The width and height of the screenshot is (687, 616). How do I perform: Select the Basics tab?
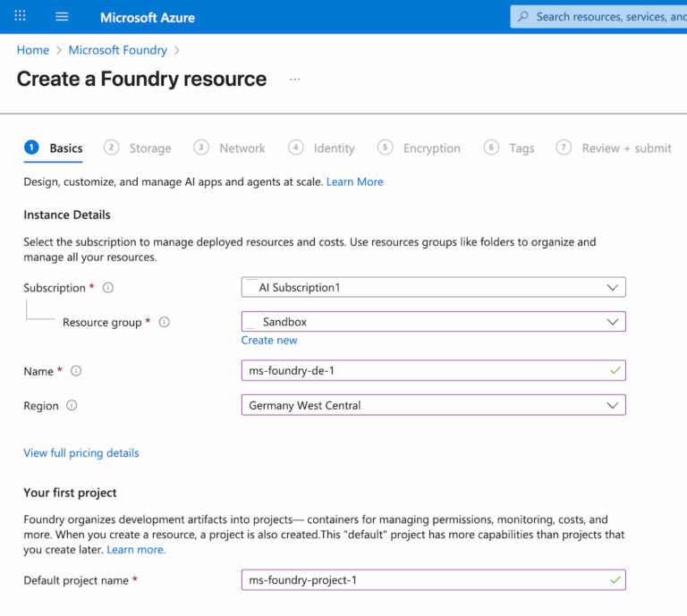[66, 148]
